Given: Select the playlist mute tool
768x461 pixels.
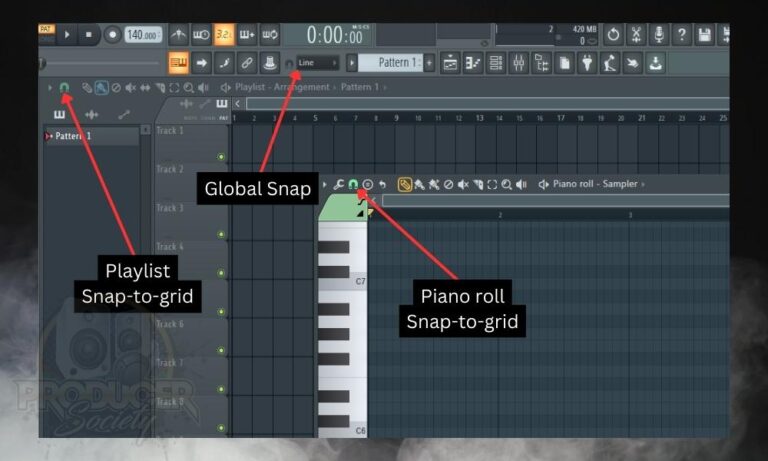Looking at the screenshot, I should [x=130, y=88].
